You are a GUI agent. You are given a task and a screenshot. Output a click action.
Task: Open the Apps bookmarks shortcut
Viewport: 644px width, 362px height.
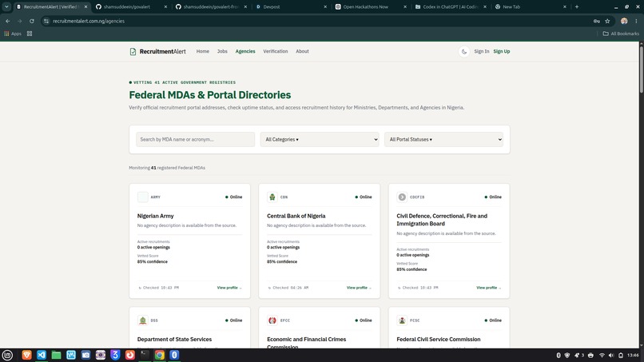pyautogui.click(x=13, y=34)
